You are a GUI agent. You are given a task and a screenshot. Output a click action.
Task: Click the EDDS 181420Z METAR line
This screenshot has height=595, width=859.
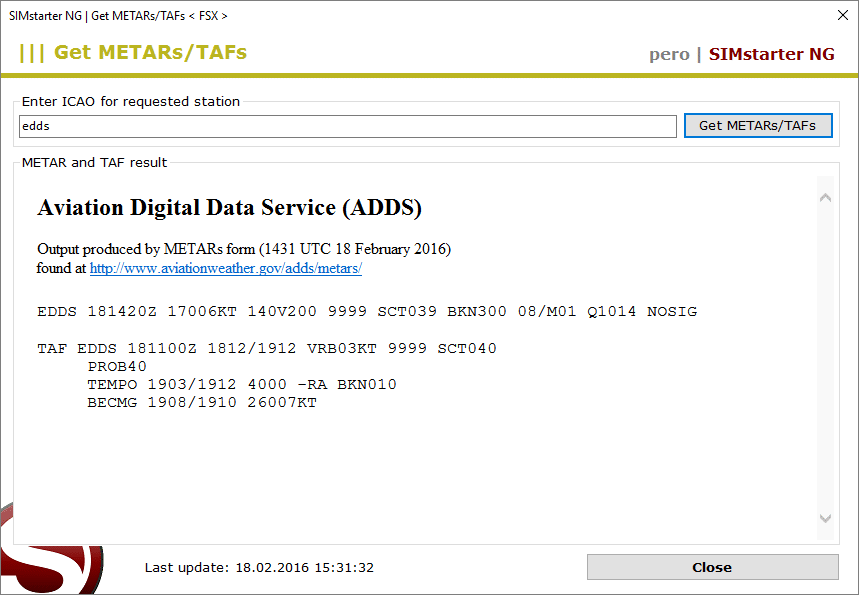[367, 311]
